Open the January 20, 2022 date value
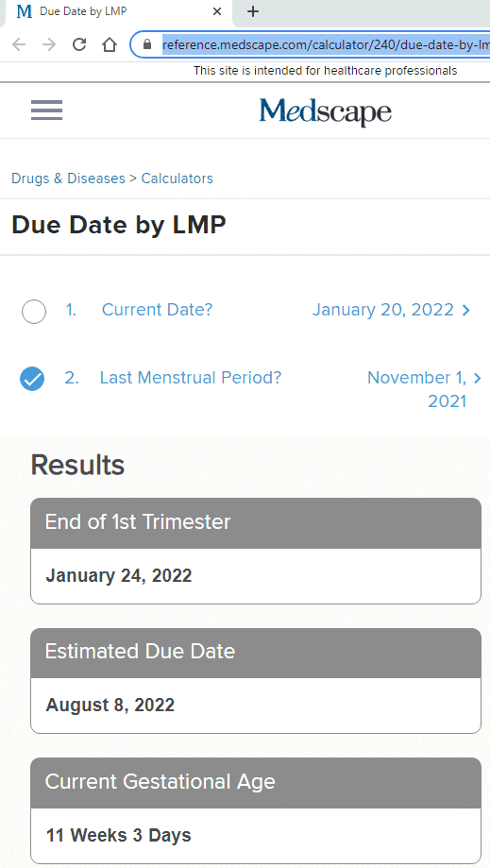This screenshot has width=490, height=868. pos(383,310)
